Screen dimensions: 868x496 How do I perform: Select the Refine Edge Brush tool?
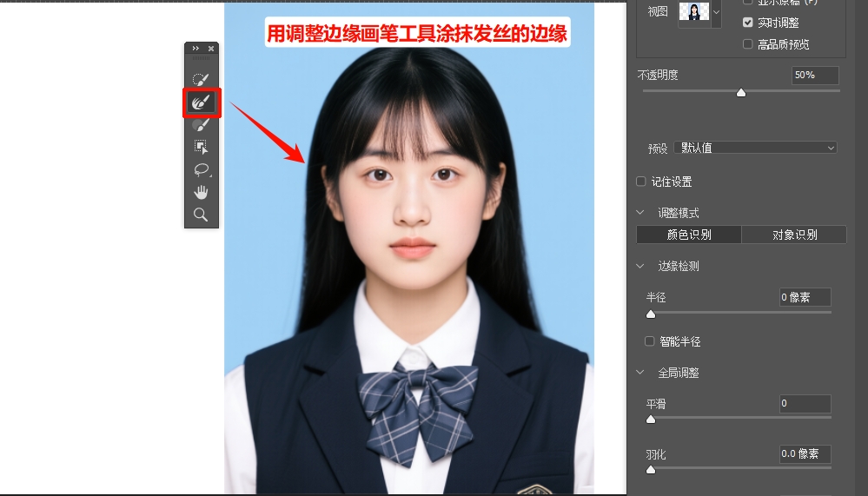(x=201, y=103)
